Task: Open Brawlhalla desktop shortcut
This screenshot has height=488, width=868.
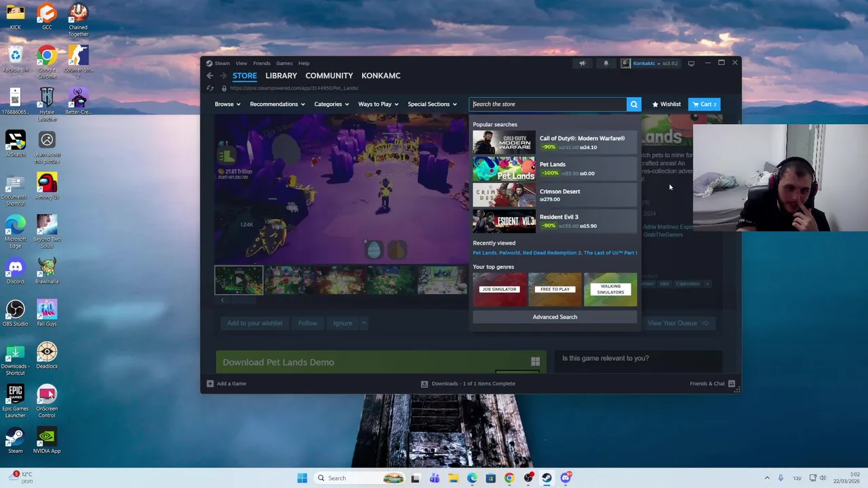Action: pyautogui.click(x=47, y=271)
